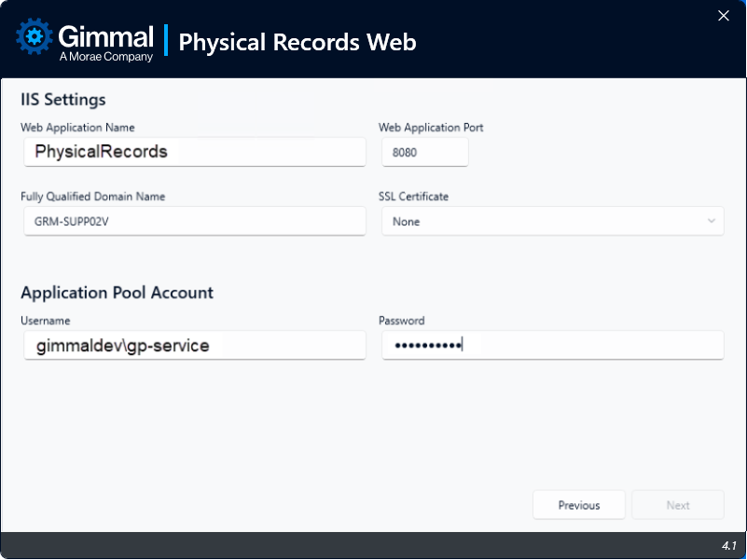Click the version 4.1 label in status bar

[x=728, y=545]
